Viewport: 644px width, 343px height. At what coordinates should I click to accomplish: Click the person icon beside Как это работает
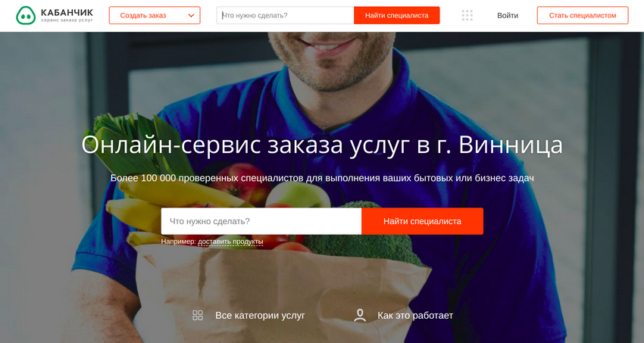click(360, 315)
